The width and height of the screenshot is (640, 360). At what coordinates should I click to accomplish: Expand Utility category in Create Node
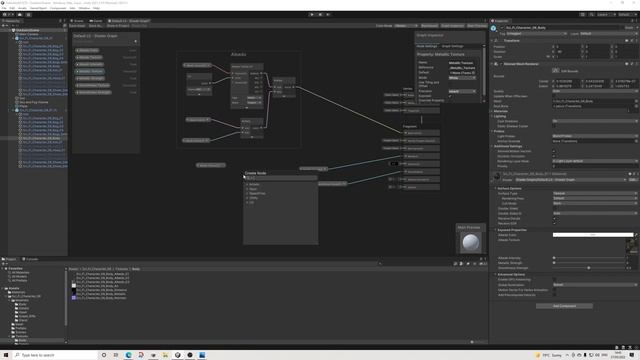pyautogui.click(x=252, y=198)
